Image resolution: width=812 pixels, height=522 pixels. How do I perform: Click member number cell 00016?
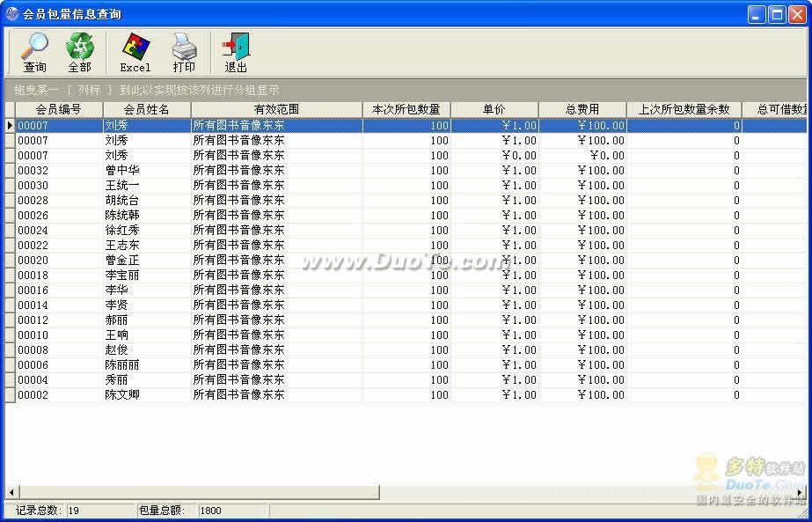coord(59,290)
